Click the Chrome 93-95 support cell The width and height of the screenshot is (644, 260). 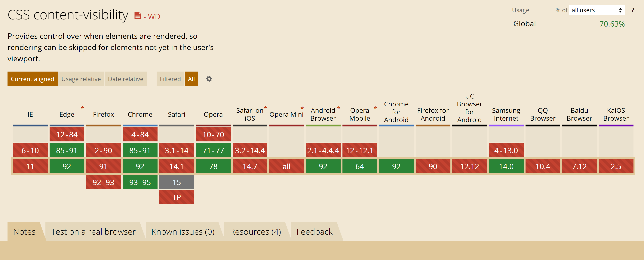click(x=140, y=182)
